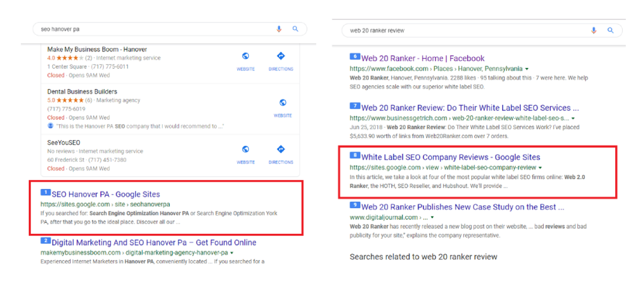Open 'SEO Hanover PA - Google Sites' result
The image size is (644, 283).
(106, 194)
